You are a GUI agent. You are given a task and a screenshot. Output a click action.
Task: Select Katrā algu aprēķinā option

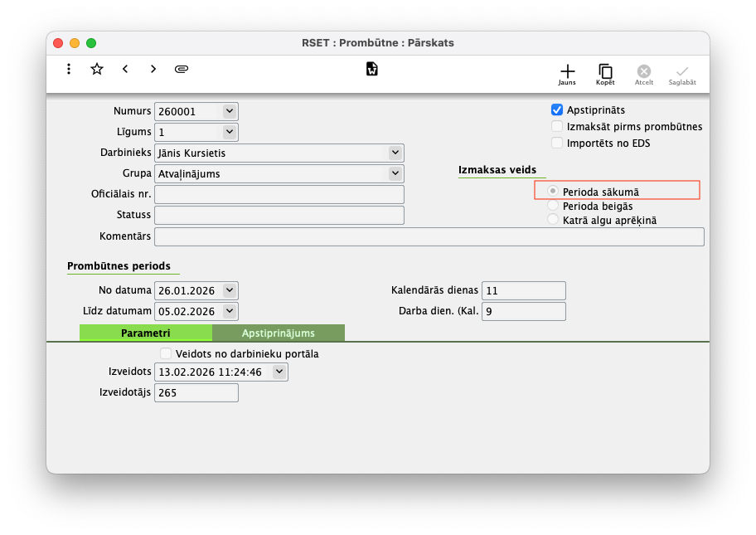(x=553, y=220)
